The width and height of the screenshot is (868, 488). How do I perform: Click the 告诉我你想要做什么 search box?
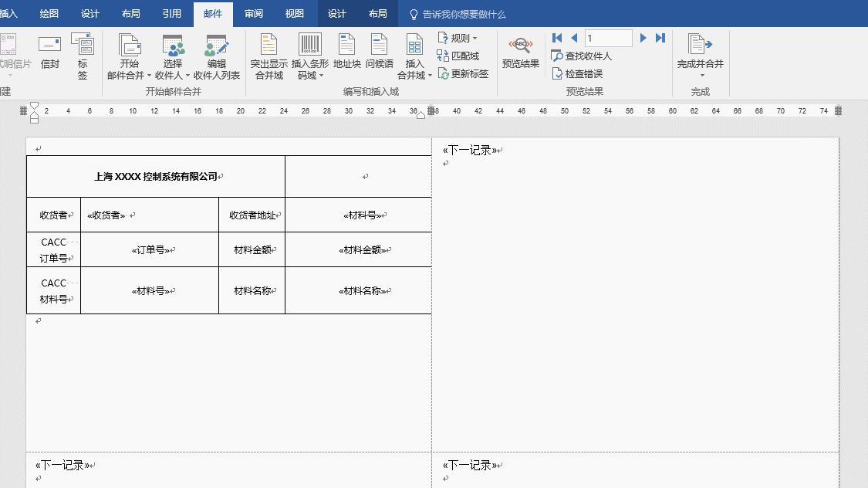(x=464, y=14)
